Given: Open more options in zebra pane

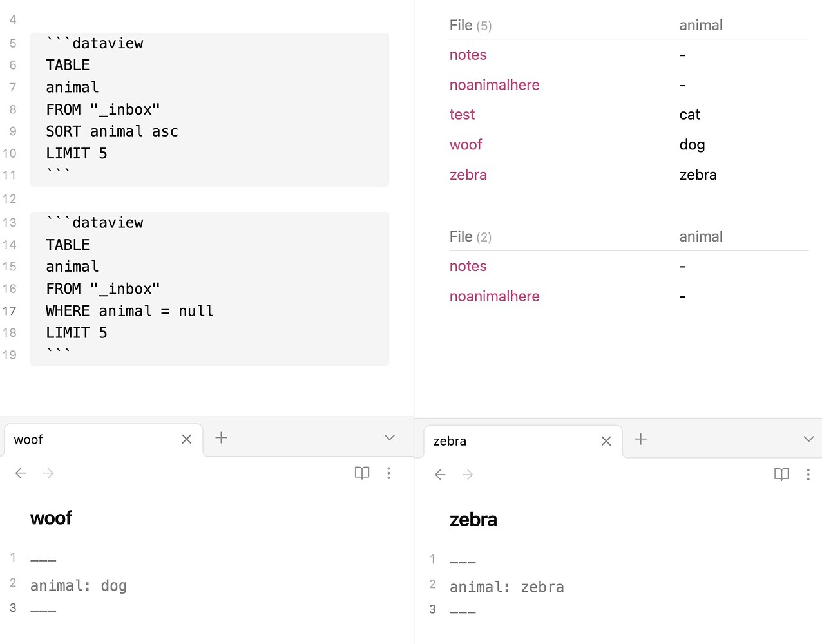Looking at the screenshot, I should [x=808, y=475].
